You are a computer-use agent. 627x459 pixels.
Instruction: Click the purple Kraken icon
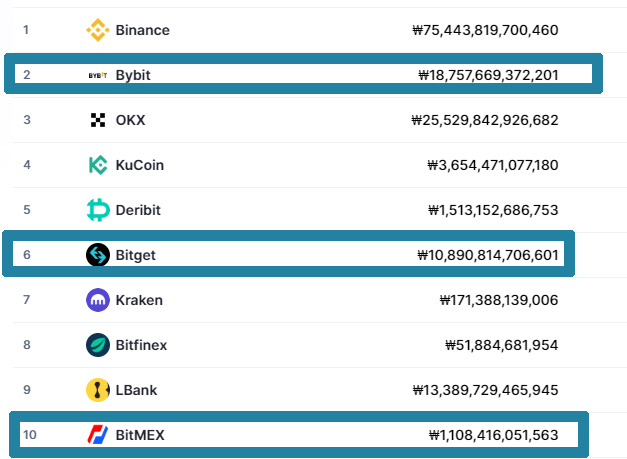click(97, 300)
